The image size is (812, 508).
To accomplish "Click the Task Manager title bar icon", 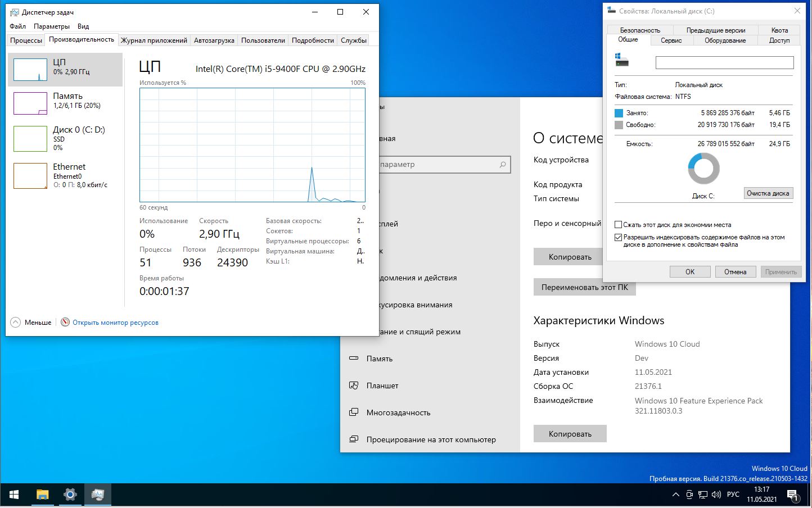I will pos(14,12).
